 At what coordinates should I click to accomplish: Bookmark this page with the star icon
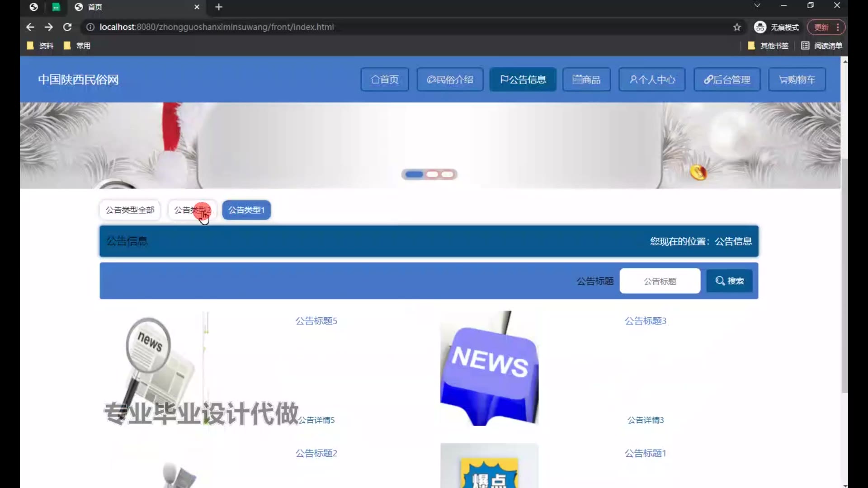pyautogui.click(x=737, y=27)
